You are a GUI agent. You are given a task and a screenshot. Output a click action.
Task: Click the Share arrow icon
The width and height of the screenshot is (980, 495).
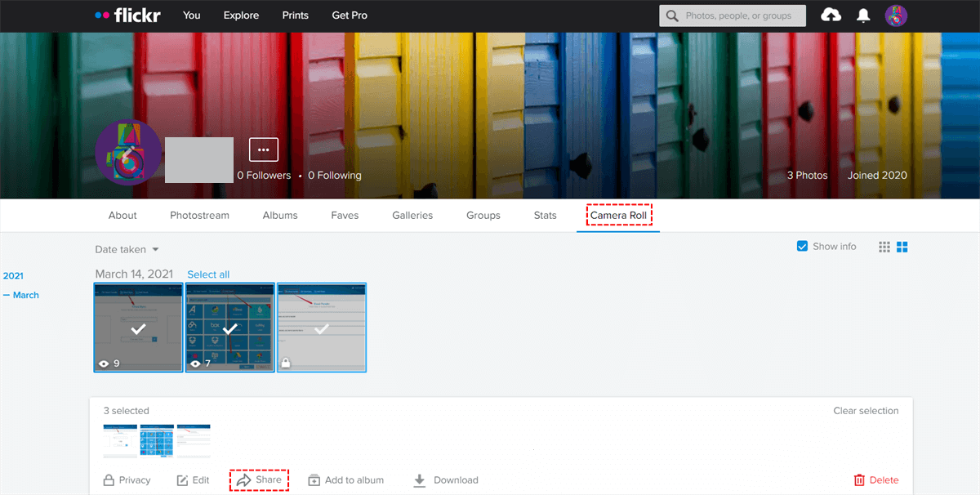(x=243, y=480)
